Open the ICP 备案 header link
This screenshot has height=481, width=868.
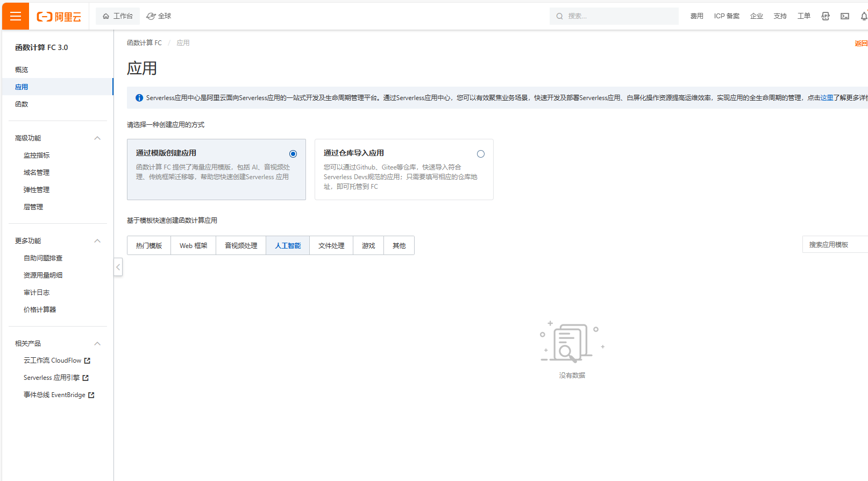click(x=727, y=16)
